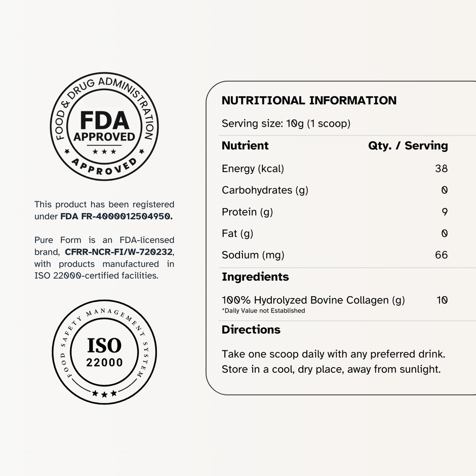This screenshot has width=476, height=476.
Task: Click the Nutrient column header
Action: [x=245, y=146]
